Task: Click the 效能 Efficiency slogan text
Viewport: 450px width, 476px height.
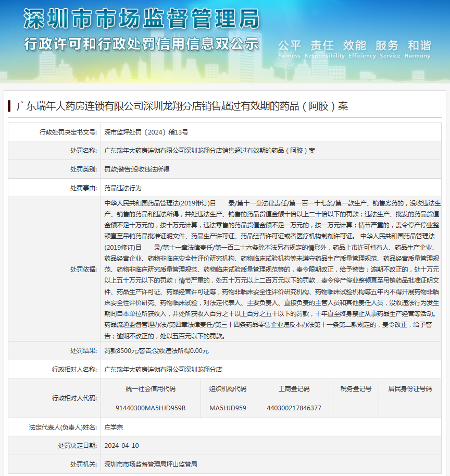Action: click(362, 48)
